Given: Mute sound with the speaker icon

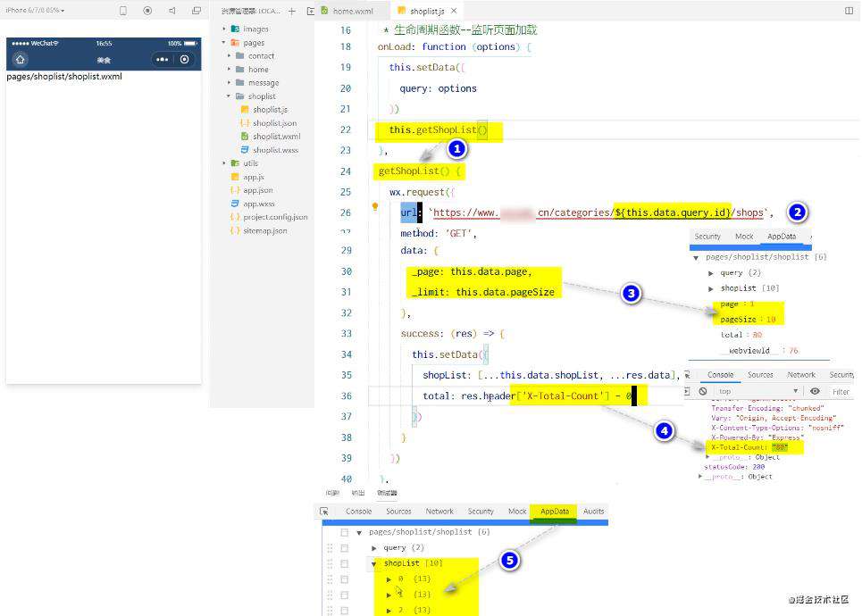Looking at the screenshot, I should tap(172, 11).
